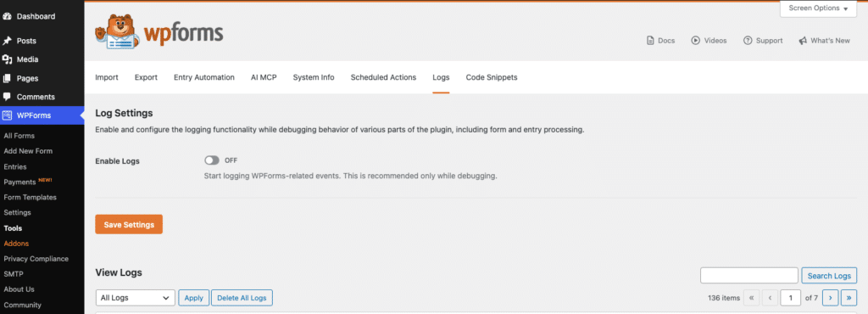The image size is (868, 314).
Task: Open Add New Form submenu item
Action: tap(28, 151)
